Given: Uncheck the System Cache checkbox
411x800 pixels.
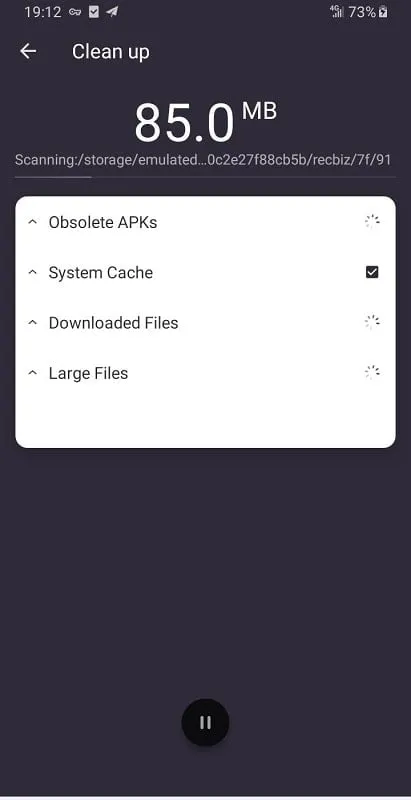Looking at the screenshot, I should click(x=372, y=272).
